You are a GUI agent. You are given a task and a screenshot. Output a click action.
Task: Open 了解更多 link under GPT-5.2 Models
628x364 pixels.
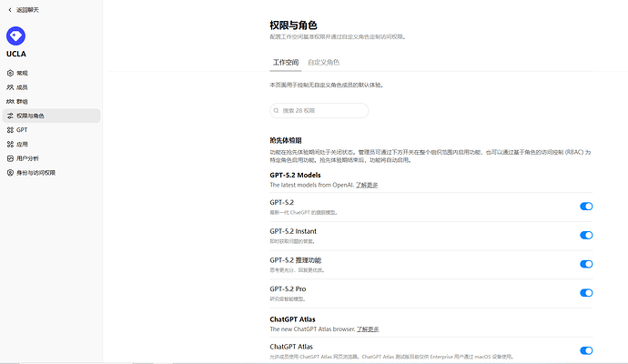pyautogui.click(x=367, y=185)
